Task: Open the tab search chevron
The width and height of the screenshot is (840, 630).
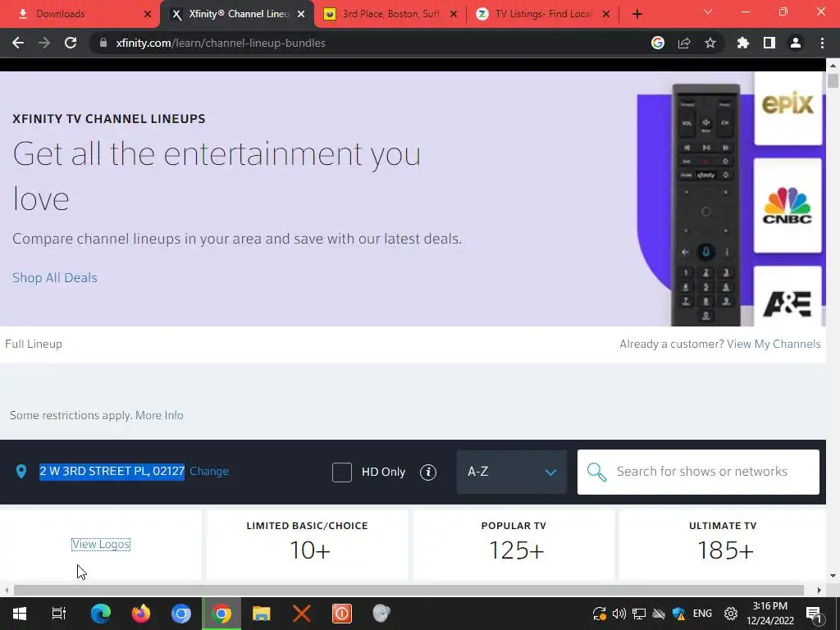Action: click(x=708, y=11)
